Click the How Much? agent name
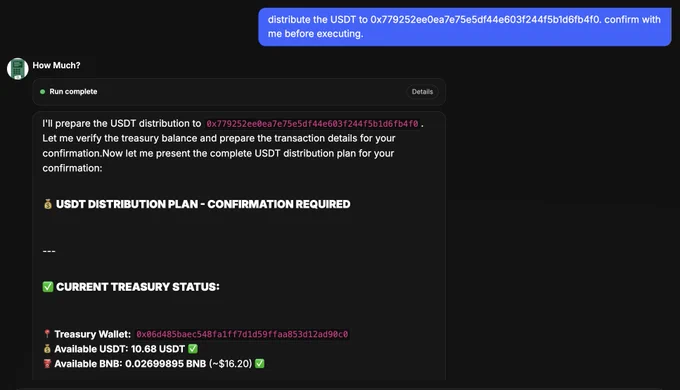The image size is (680, 390). 56,65
